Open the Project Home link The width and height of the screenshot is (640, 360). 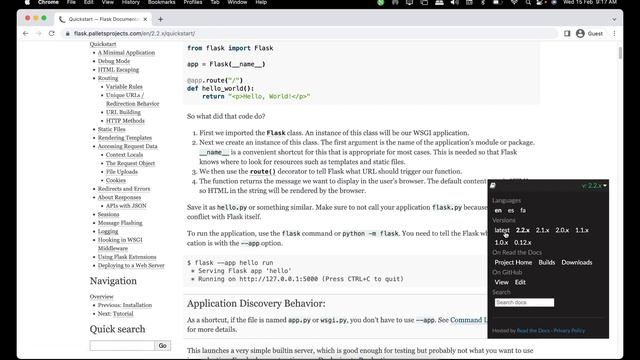click(513, 262)
